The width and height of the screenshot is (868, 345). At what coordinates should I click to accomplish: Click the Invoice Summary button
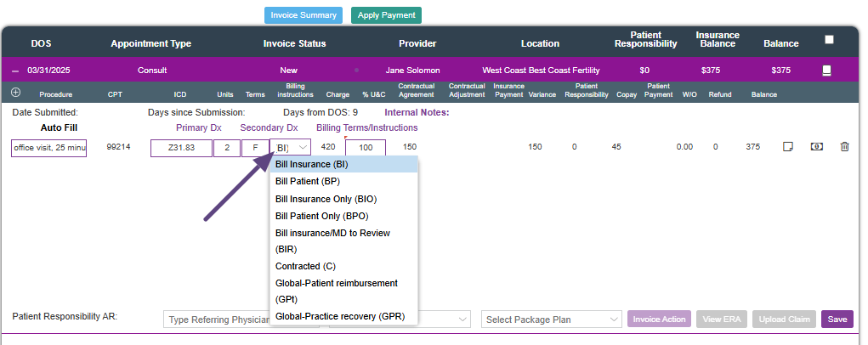pyautogui.click(x=304, y=15)
